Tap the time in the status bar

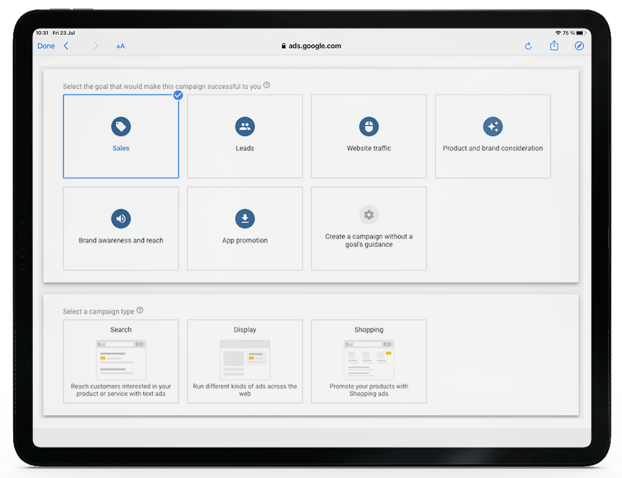pos(42,33)
